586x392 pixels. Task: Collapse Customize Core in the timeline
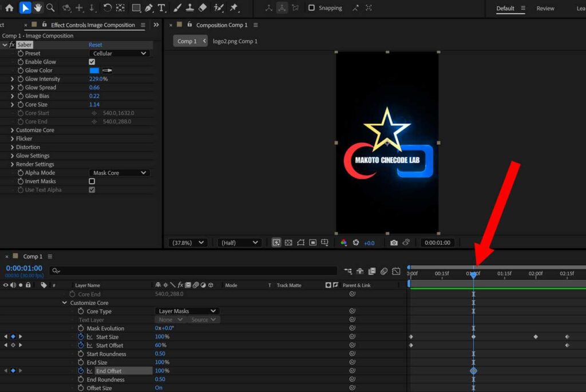pyautogui.click(x=65, y=303)
